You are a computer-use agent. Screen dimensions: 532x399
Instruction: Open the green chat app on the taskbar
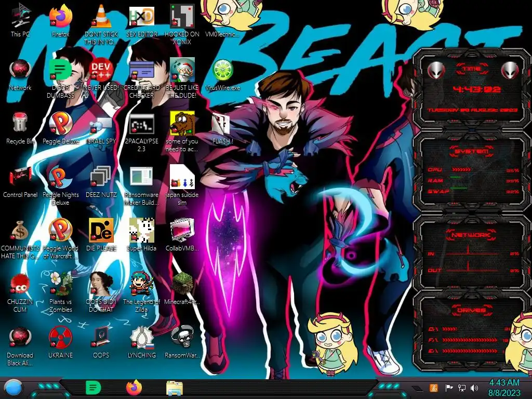pyautogui.click(x=94, y=388)
